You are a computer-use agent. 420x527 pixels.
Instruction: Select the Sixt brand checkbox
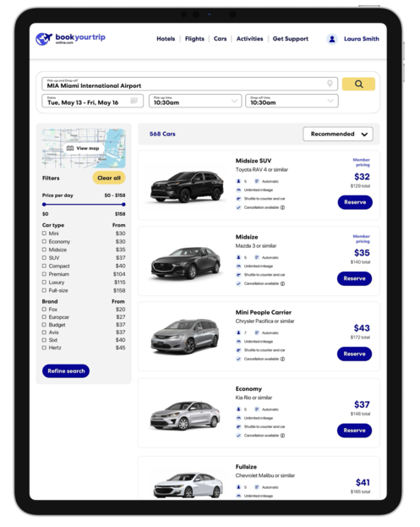pyautogui.click(x=44, y=340)
